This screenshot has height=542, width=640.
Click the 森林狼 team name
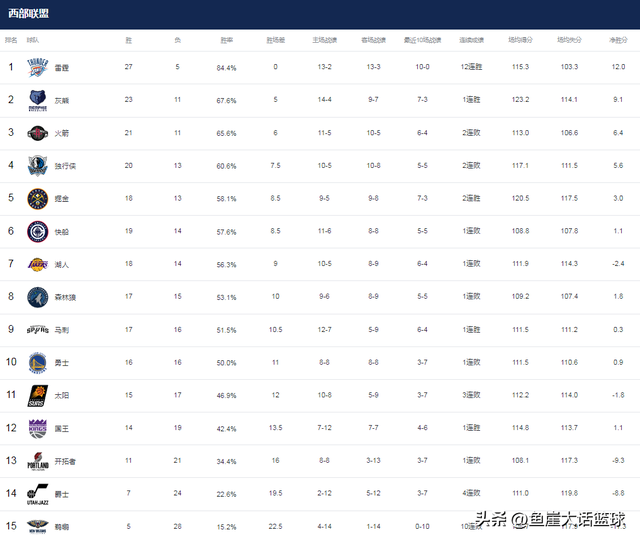coord(65,297)
